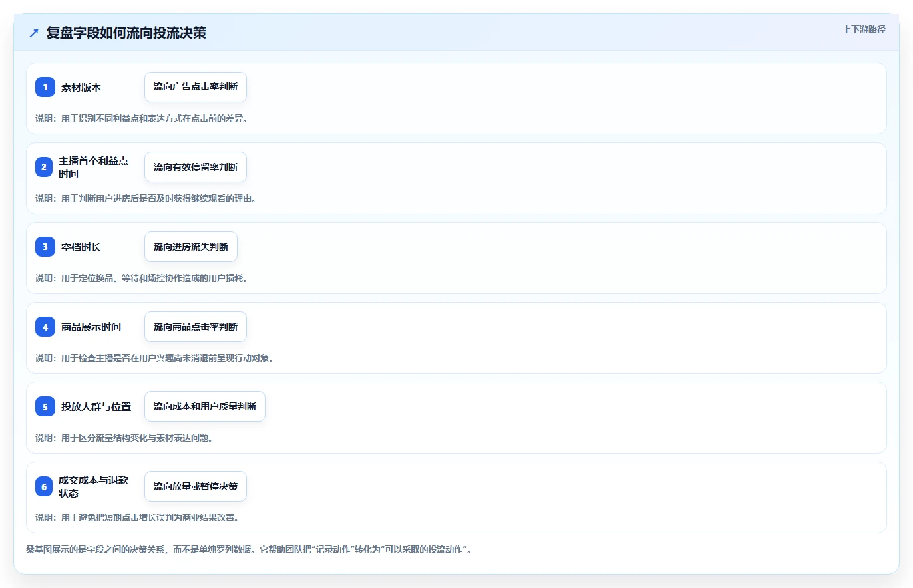Click the description about 换品、等待和场控协作
This screenshot has width=913, height=588.
point(141,278)
